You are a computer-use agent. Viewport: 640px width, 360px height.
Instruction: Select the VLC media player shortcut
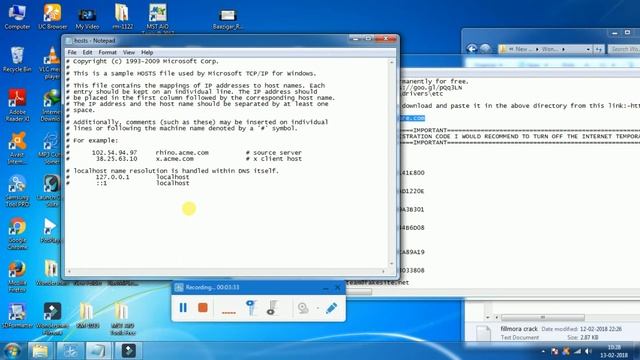(x=52, y=63)
